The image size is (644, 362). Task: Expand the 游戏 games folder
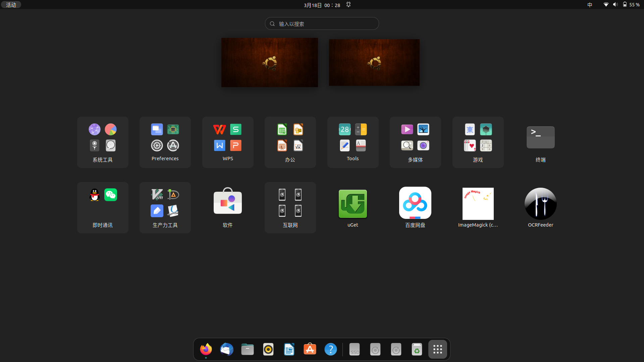pyautogui.click(x=478, y=142)
